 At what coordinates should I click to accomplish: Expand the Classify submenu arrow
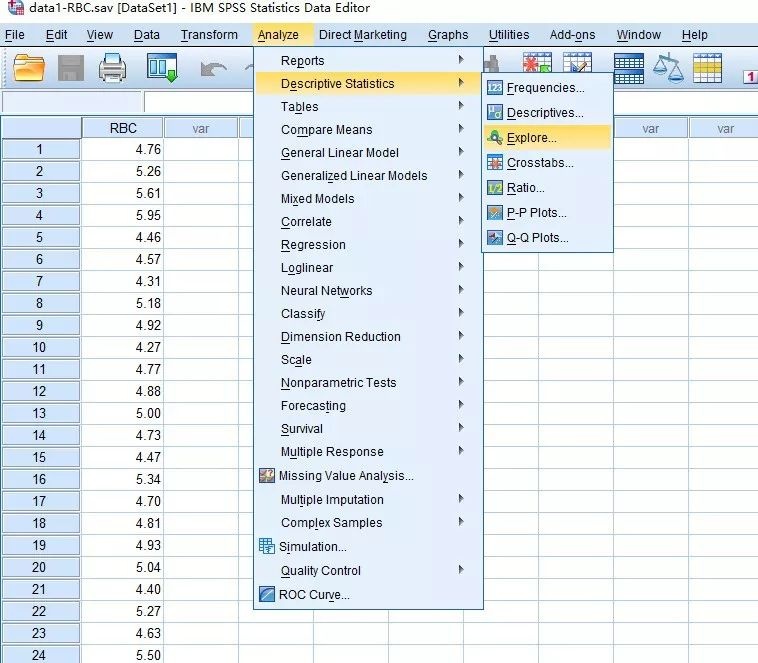click(461, 313)
